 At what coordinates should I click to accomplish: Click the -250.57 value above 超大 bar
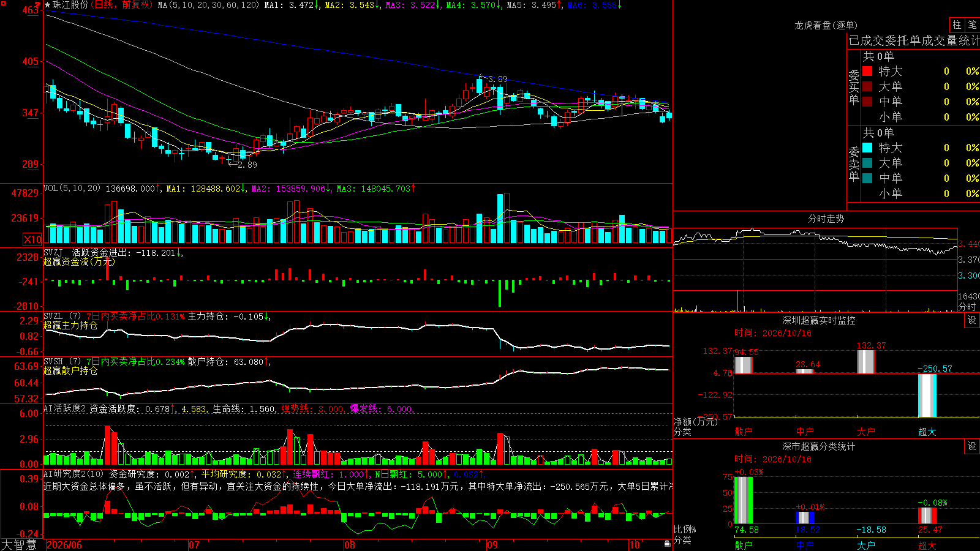(935, 369)
